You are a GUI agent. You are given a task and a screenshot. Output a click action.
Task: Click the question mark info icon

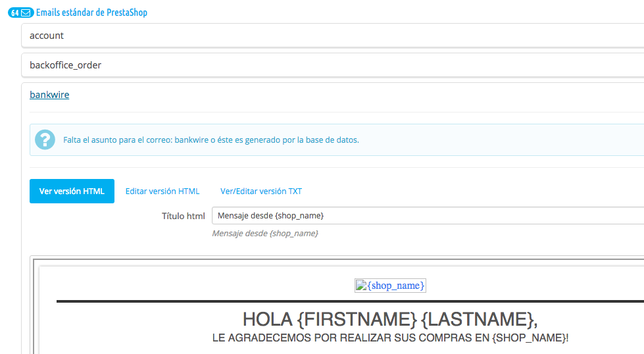coord(45,139)
